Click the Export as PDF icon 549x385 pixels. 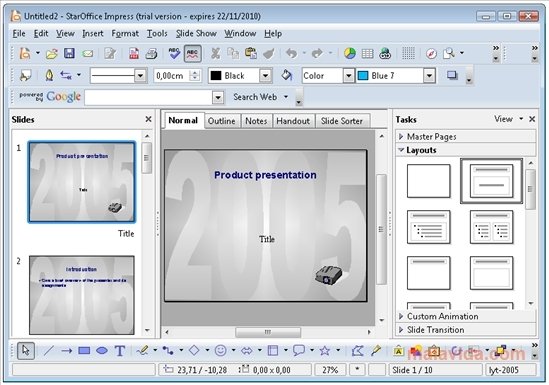tap(134, 53)
